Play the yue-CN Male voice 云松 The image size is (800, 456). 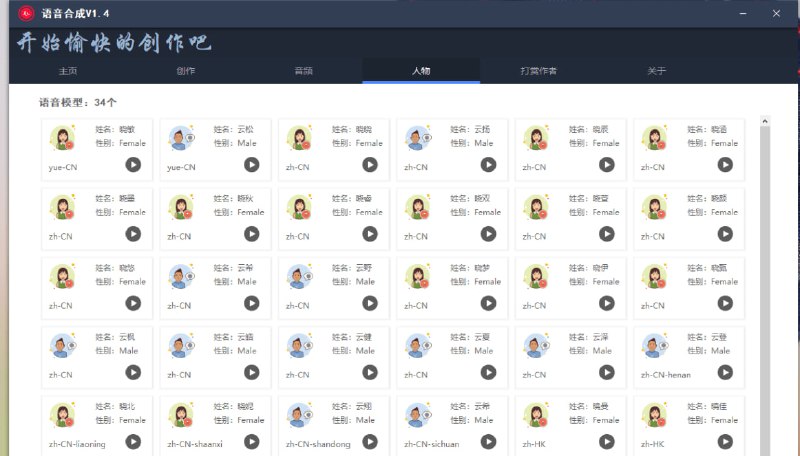pyautogui.click(x=252, y=165)
